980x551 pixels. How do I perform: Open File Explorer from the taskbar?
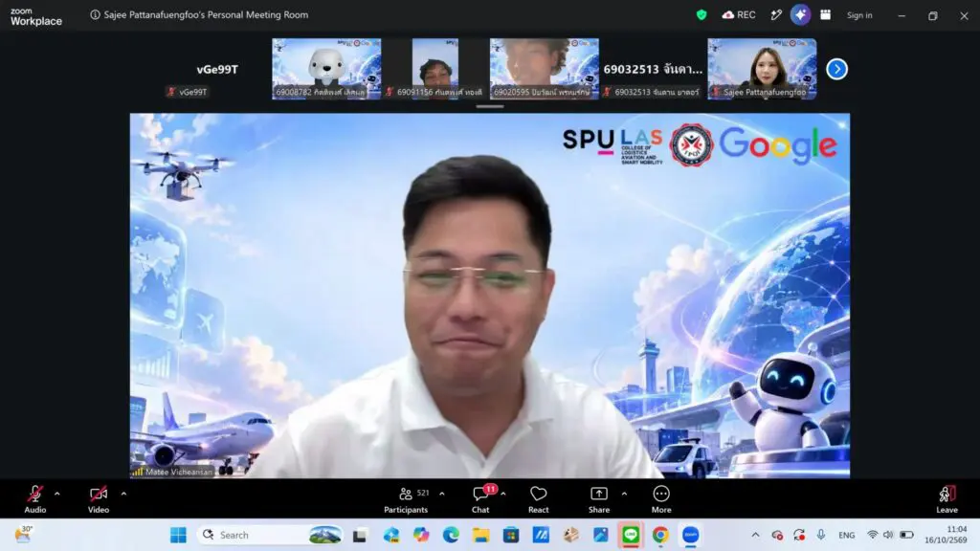[x=480, y=535]
